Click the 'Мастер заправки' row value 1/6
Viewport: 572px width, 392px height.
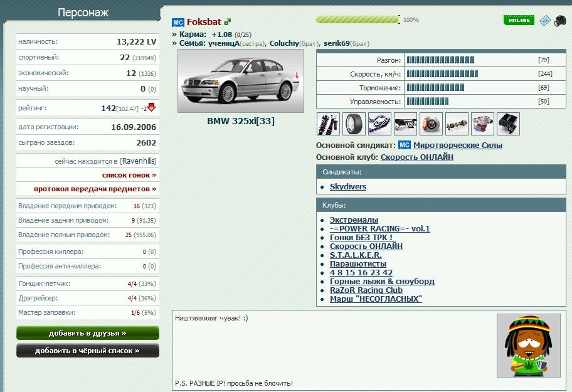pyautogui.click(x=135, y=312)
